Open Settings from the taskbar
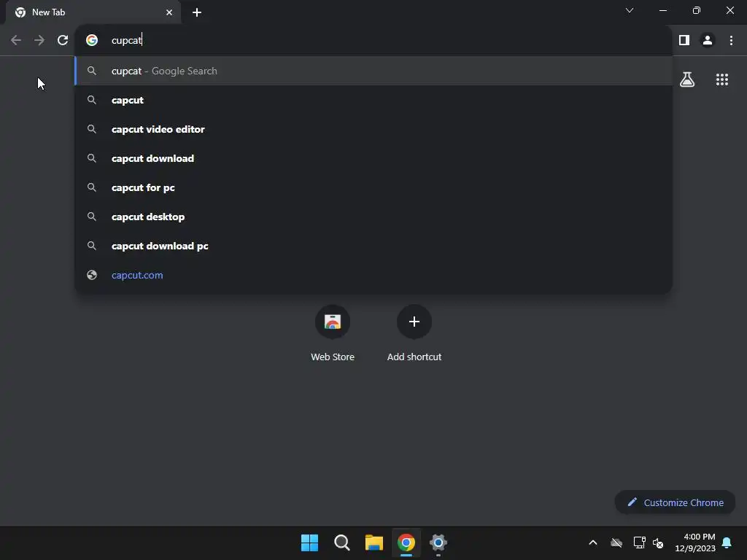This screenshot has width=747, height=560. coord(438,542)
